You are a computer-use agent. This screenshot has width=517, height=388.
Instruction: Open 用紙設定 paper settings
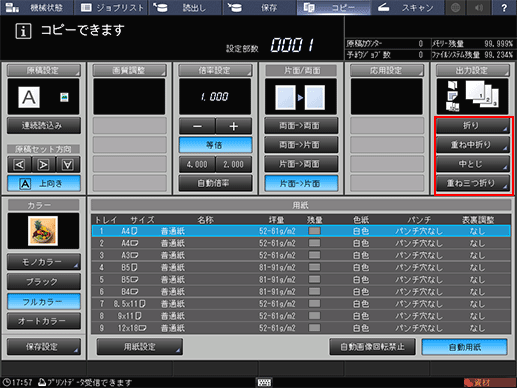click(x=140, y=347)
